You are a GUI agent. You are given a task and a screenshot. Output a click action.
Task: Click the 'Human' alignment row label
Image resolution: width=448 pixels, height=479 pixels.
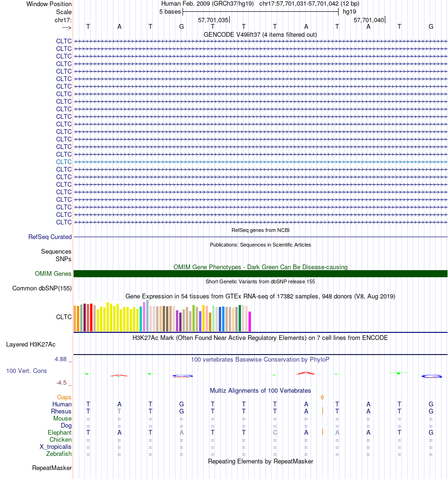pos(62,404)
